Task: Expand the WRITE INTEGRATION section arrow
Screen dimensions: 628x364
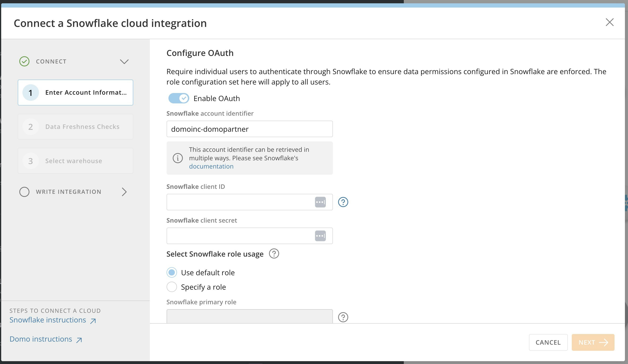Action: pos(124,192)
